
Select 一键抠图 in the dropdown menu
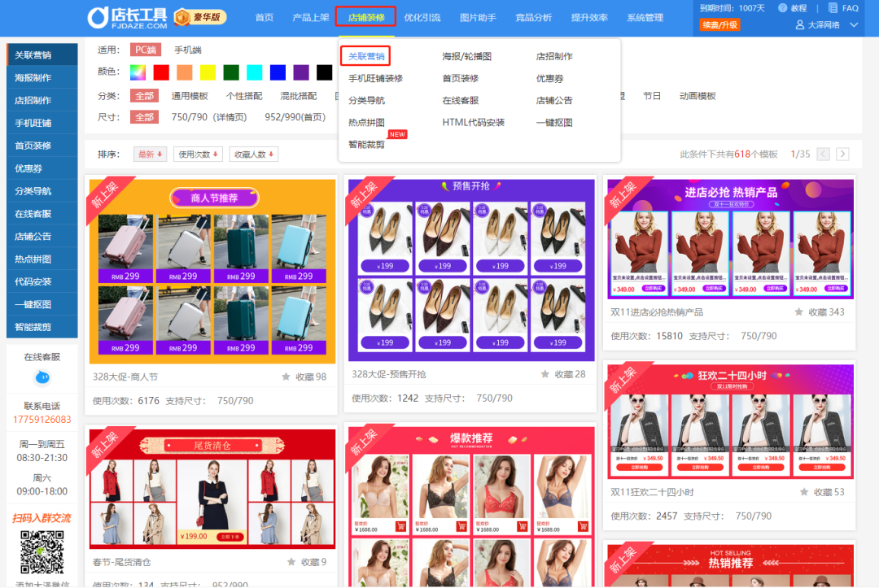coord(554,122)
